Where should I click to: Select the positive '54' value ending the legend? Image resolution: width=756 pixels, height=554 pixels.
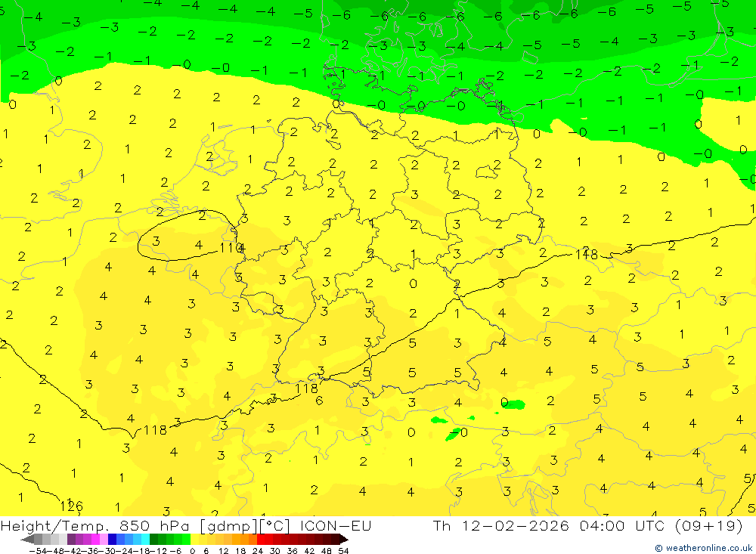tap(343, 551)
